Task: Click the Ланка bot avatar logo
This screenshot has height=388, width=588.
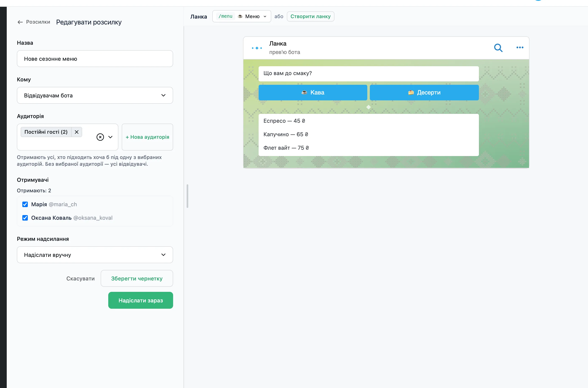Action: pyautogui.click(x=257, y=48)
